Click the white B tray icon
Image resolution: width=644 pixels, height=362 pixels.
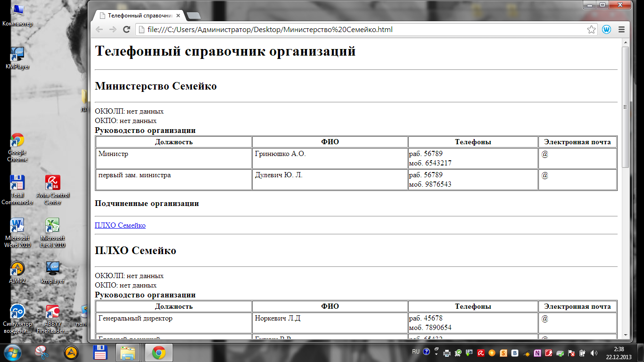pos(515,353)
